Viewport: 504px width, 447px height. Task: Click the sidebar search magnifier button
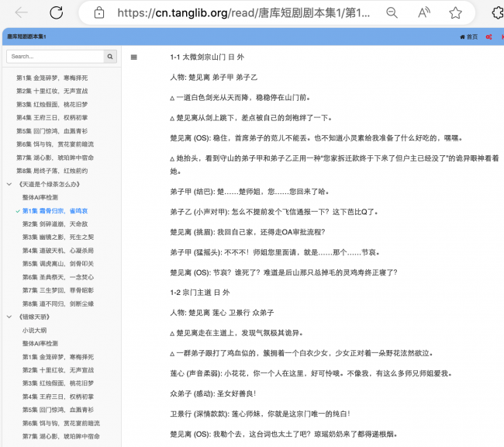pos(110,57)
